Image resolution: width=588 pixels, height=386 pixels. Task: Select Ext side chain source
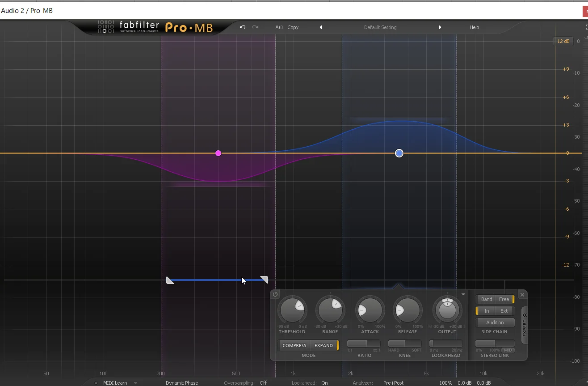click(504, 311)
